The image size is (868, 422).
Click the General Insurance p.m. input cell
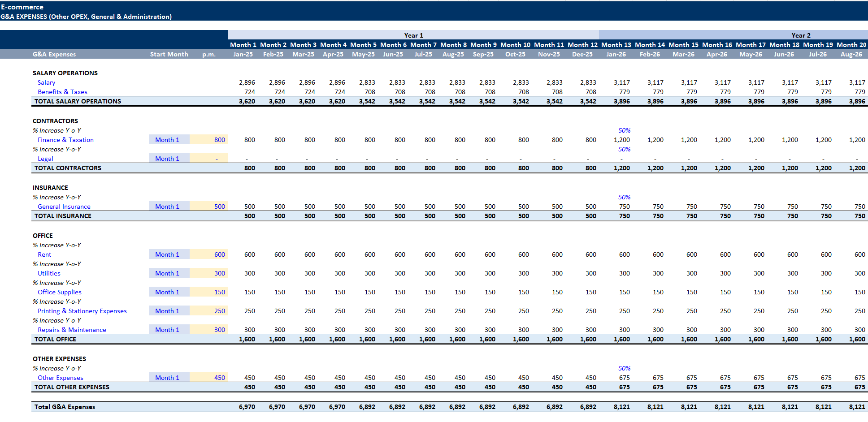tap(209, 207)
